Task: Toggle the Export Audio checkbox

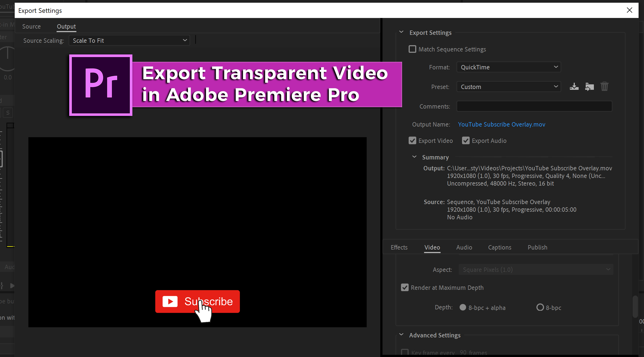Action: [x=467, y=141]
